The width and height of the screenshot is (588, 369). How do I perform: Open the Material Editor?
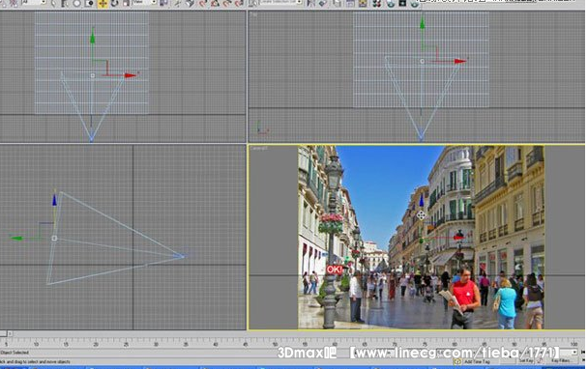pos(377,4)
